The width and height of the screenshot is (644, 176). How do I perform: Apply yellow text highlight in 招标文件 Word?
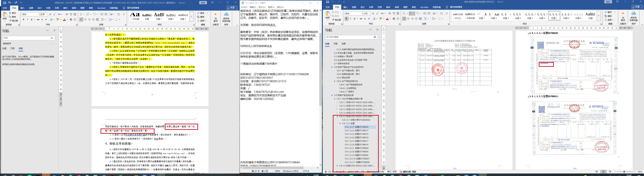57,19
